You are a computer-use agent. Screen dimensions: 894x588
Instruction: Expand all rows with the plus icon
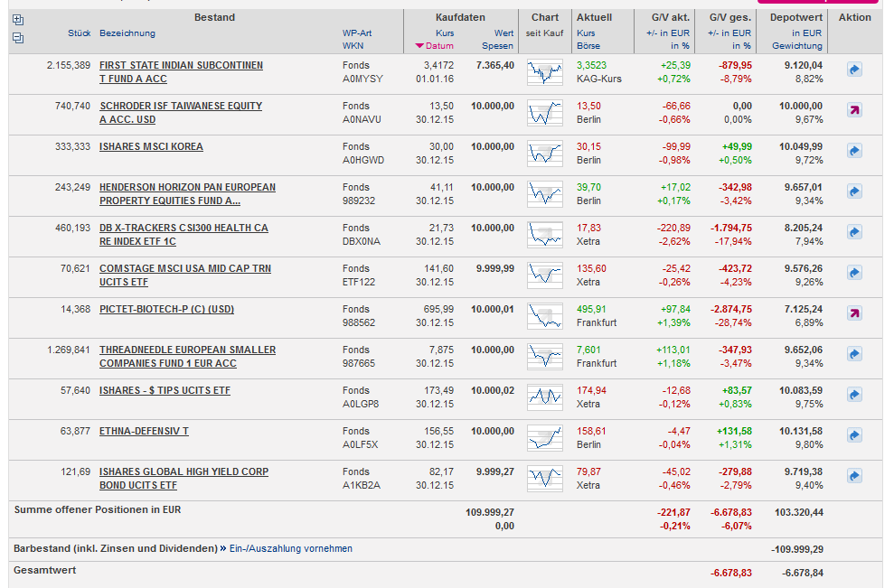18,20
